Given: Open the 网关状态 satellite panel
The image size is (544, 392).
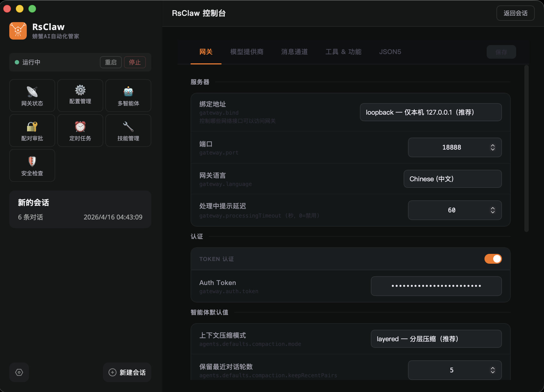Looking at the screenshot, I should tap(32, 96).
